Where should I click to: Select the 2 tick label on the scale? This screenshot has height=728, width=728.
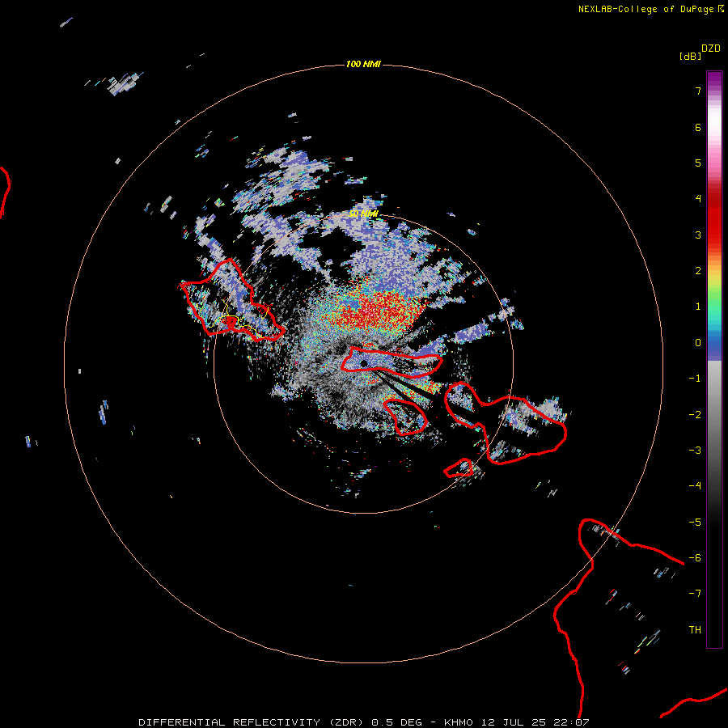coord(698,271)
